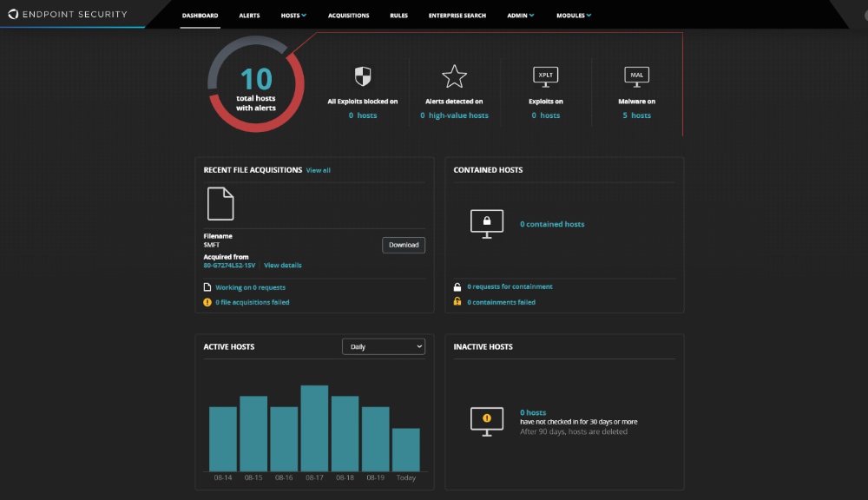The image size is (868, 500).
Task: Select the acquired file document icon
Action: tap(220, 203)
